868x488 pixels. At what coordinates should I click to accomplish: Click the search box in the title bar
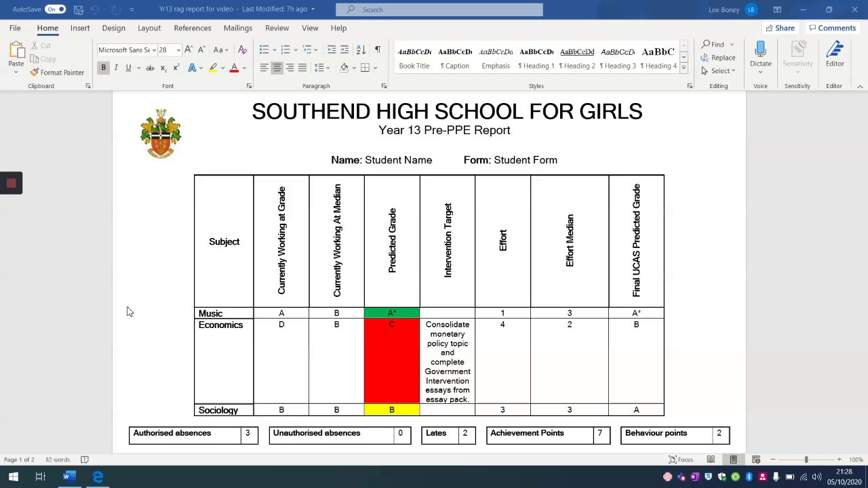coord(439,9)
